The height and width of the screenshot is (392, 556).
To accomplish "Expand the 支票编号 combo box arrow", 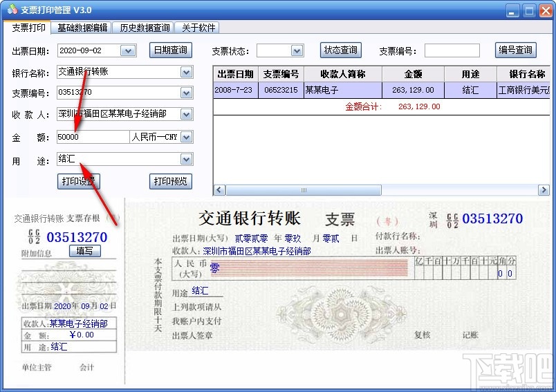I will coord(186,93).
